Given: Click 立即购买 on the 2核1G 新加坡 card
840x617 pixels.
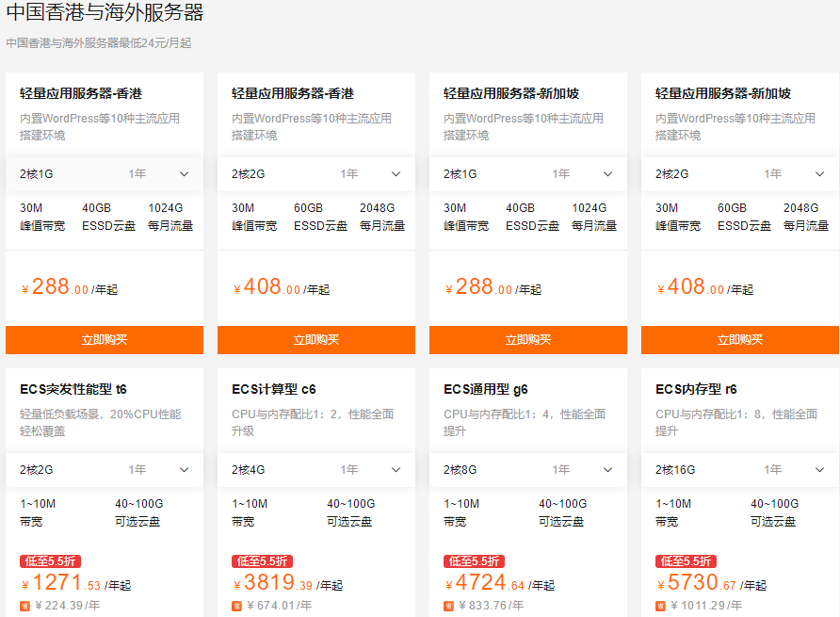Looking at the screenshot, I should pyautogui.click(x=528, y=340).
